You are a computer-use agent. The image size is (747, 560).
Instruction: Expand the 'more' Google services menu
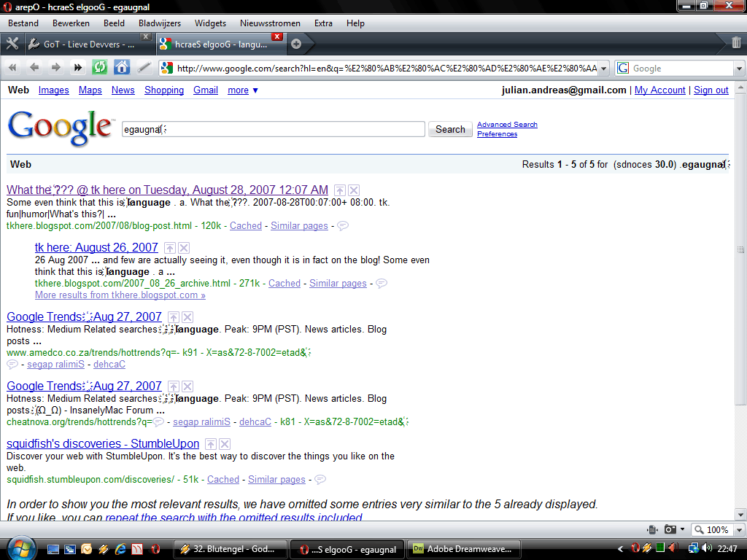243,90
